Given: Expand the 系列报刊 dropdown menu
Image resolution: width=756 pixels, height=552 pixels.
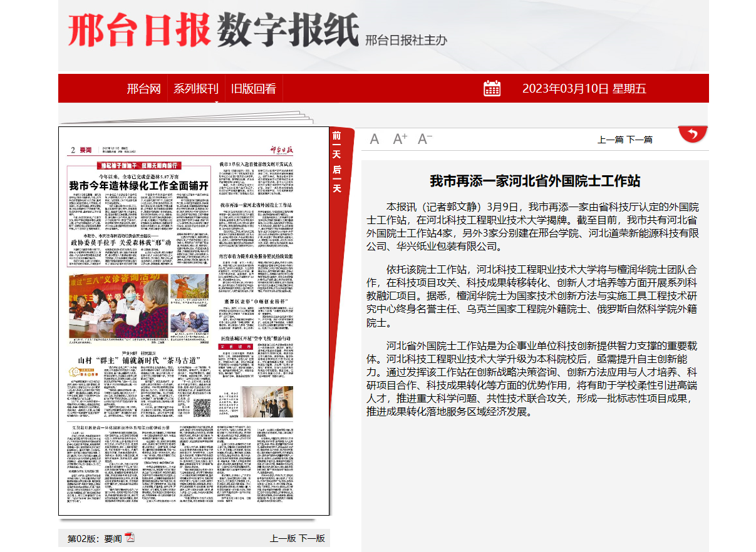Looking at the screenshot, I should (196, 89).
